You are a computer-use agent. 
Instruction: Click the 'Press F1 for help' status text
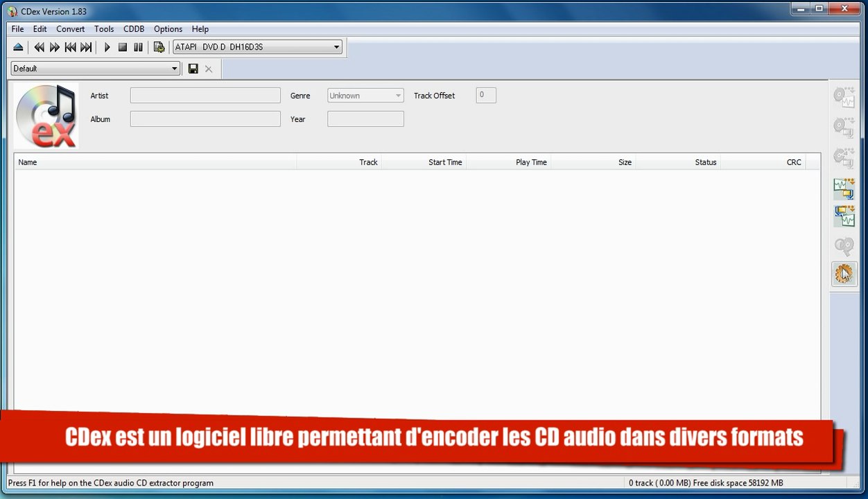(111, 483)
